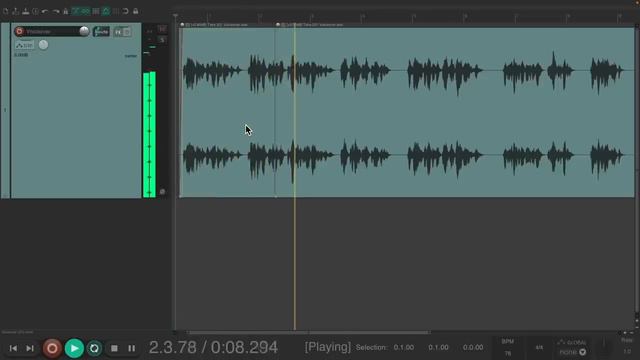The image size is (640, 360).
Task: Click the horizontal arrange scrollbar
Action: 308,333
